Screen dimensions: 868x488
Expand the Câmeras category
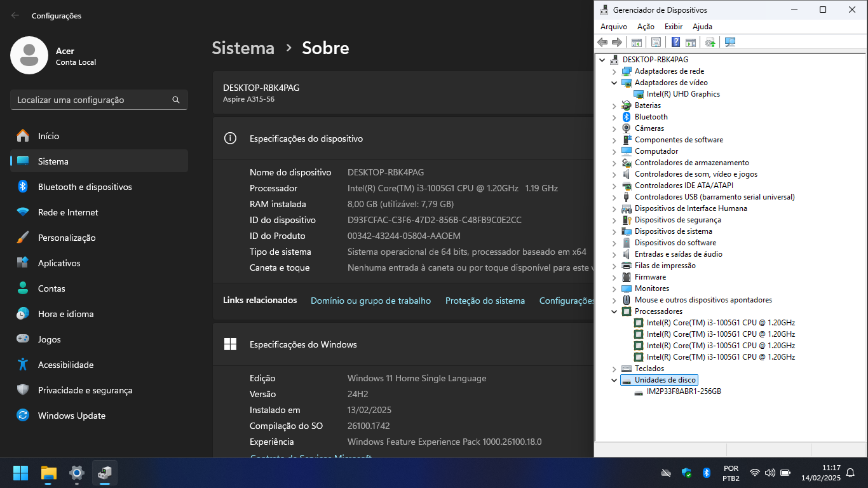pyautogui.click(x=614, y=128)
